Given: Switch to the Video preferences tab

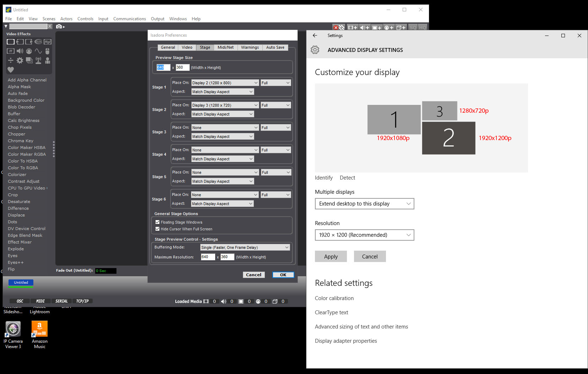Looking at the screenshot, I should pyautogui.click(x=187, y=47).
